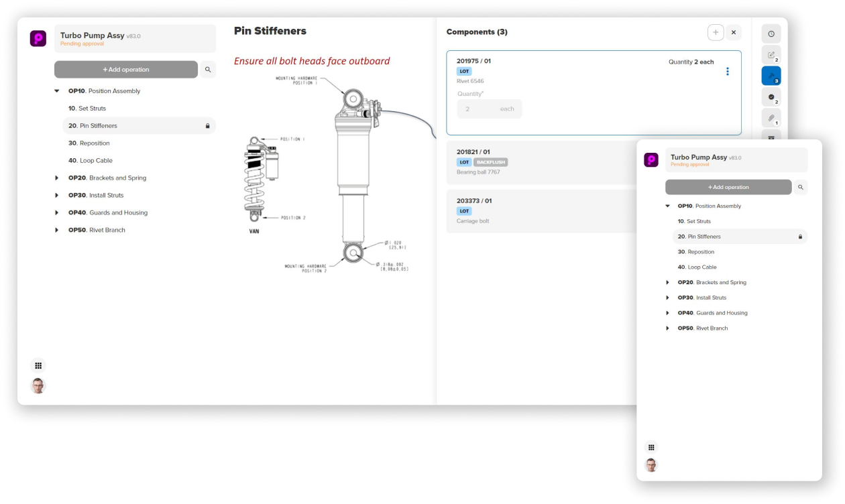The image size is (845, 504).
Task: Click the Quantity input field showing 2
Action: [x=490, y=109]
